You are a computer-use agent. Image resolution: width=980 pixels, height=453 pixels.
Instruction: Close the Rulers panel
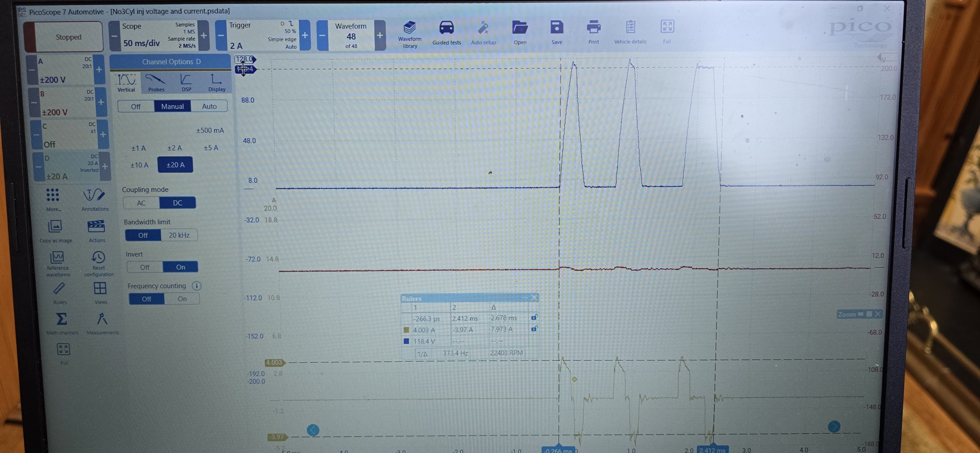tap(534, 298)
